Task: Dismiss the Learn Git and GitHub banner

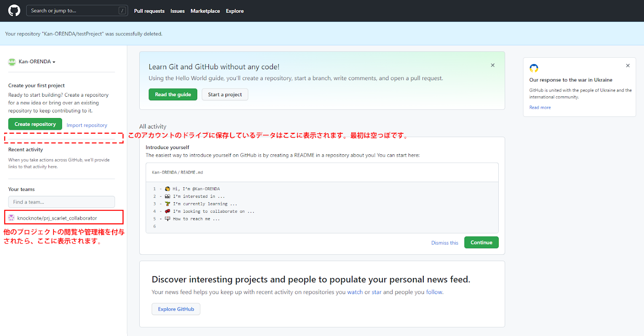Action: click(493, 65)
